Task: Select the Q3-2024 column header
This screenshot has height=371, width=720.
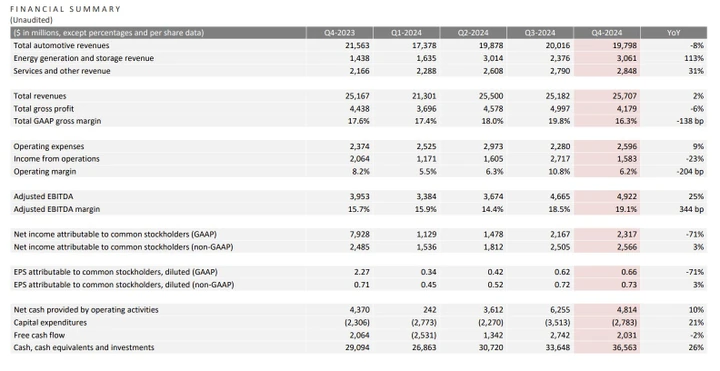Action: coord(540,33)
